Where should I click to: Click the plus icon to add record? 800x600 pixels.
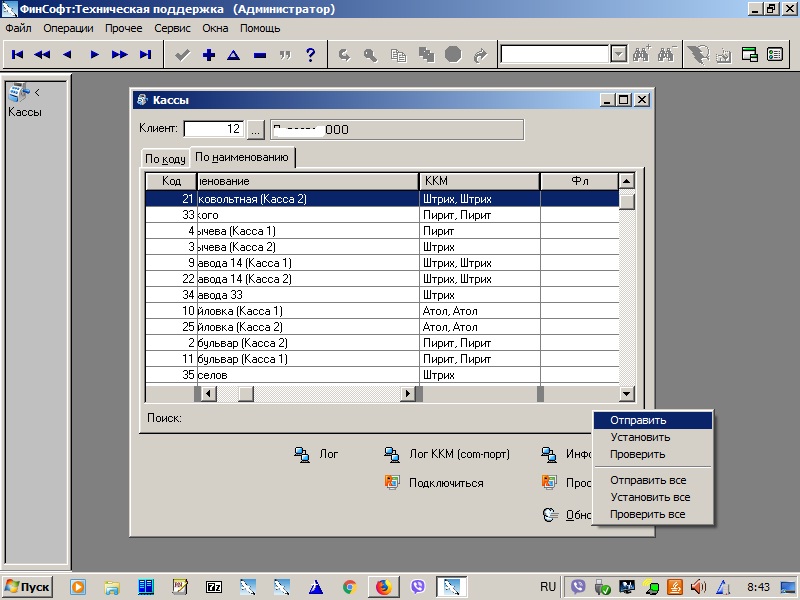tap(208, 55)
